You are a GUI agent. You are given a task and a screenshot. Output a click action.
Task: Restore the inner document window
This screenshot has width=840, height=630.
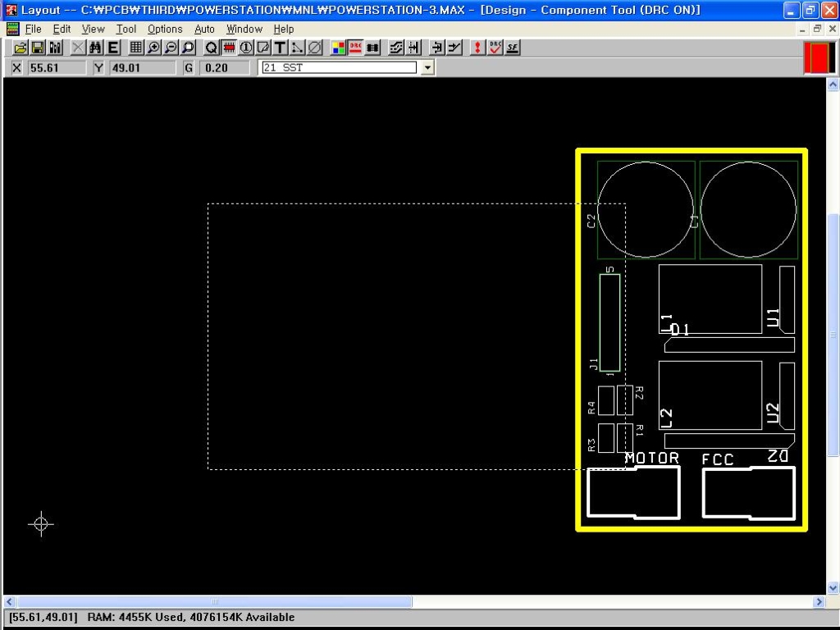(818, 29)
